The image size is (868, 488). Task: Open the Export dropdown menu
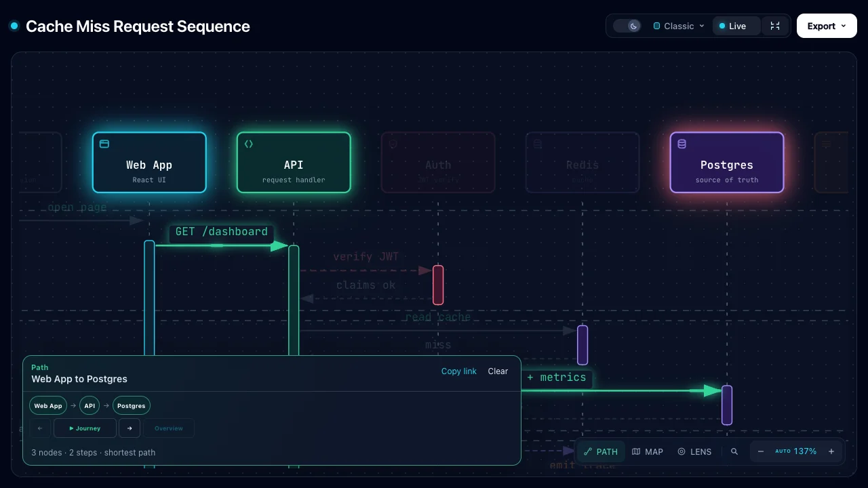[x=827, y=26]
